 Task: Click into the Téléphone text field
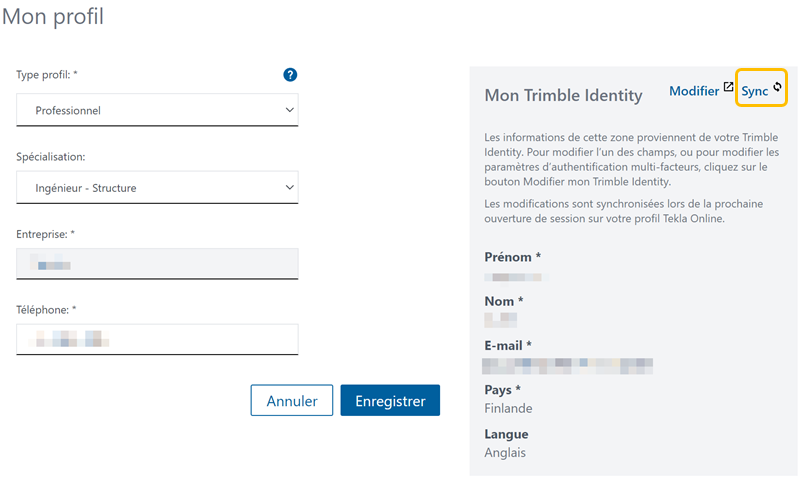[157, 340]
